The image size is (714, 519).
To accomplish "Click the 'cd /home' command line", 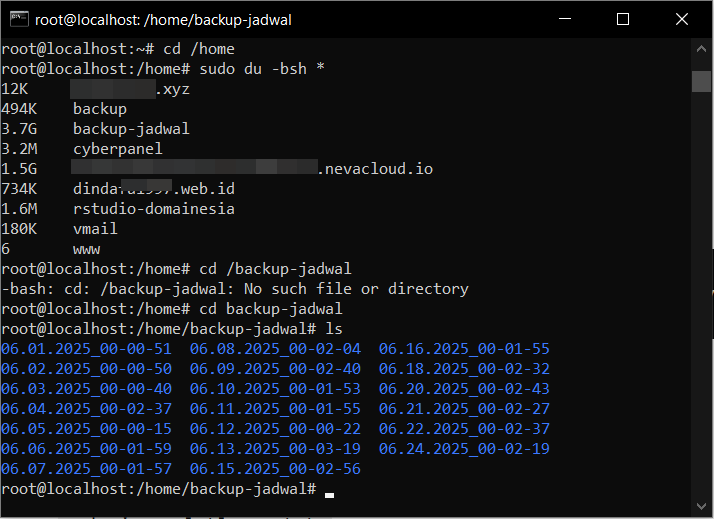I will [118, 49].
